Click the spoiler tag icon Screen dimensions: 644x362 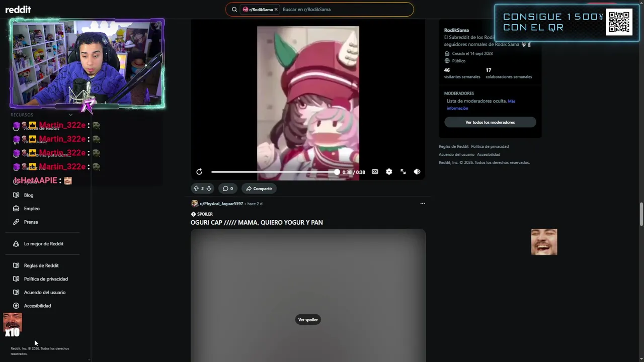tap(193, 214)
